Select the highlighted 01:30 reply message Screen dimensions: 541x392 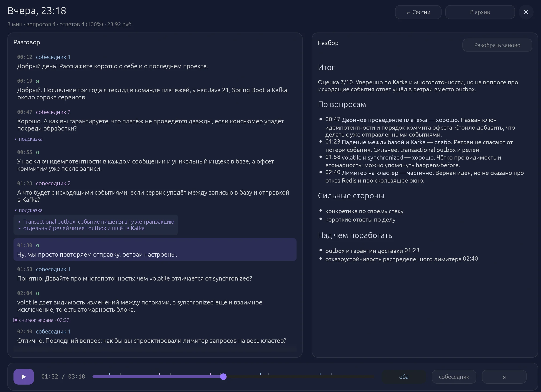pos(155,249)
